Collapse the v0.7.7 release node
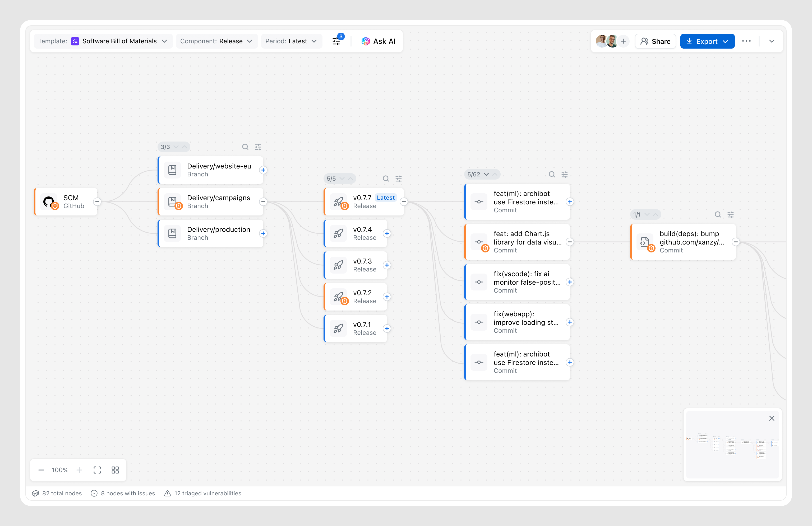812x526 pixels. click(404, 202)
